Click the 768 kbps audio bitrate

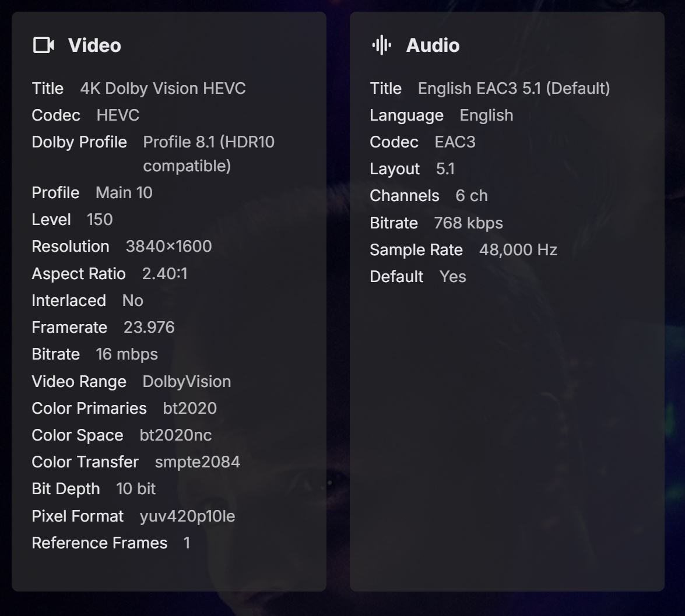click(468, 223)
